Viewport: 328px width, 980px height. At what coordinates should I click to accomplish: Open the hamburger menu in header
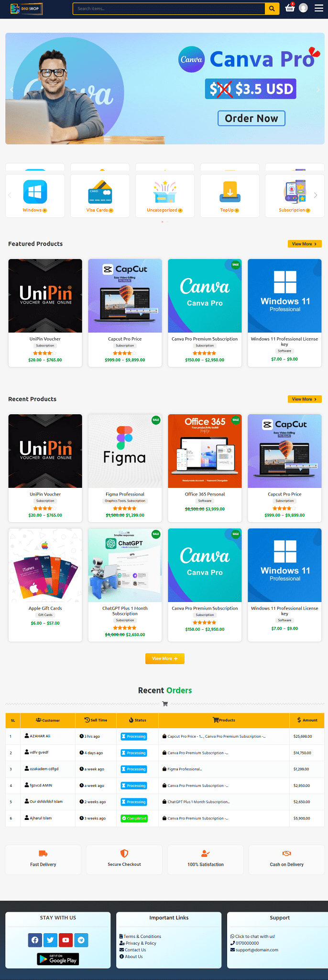coord(319,8)
